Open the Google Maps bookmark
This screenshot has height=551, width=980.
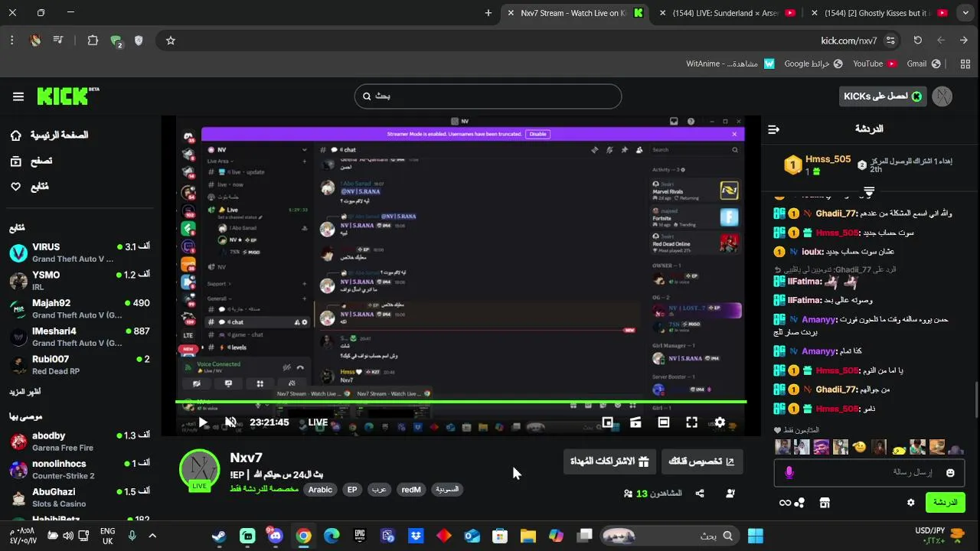click(x=813, y=64)
